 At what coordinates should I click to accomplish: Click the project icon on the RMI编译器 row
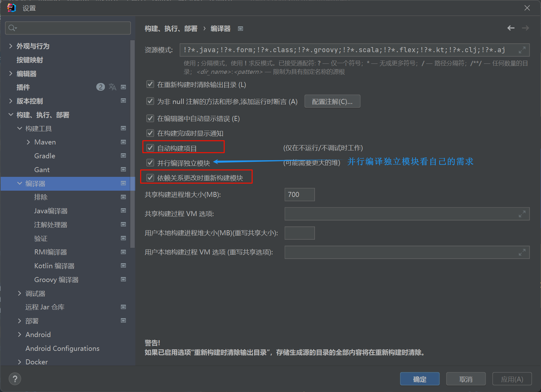[123, 252]
